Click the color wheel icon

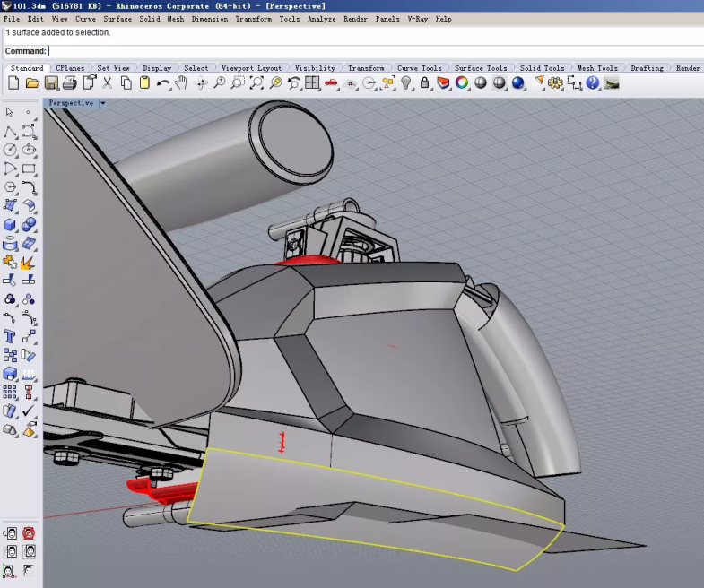coord(462,83)
